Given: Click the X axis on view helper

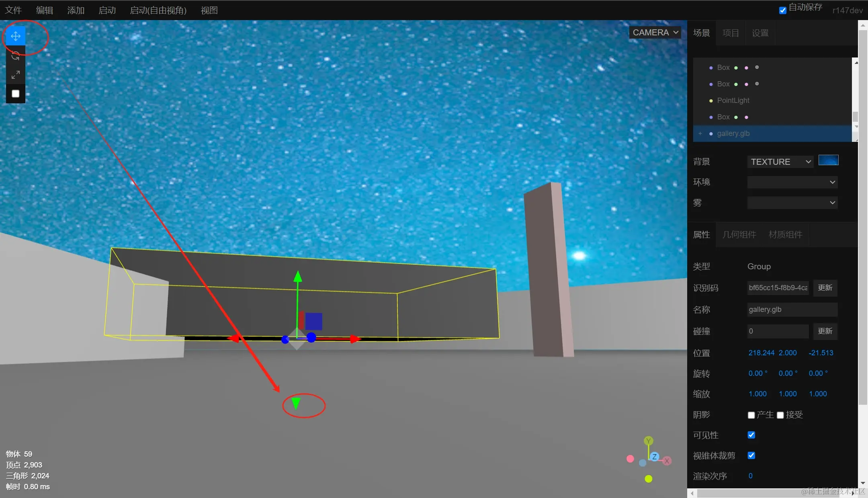Looking at the screenshot, I should click(667, 461).
